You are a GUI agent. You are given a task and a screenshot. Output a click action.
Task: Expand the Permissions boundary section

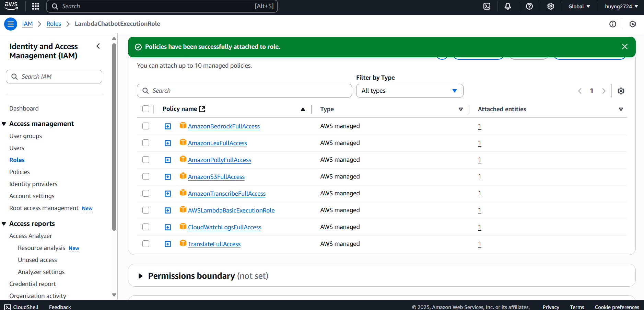(x=140, y=276)
